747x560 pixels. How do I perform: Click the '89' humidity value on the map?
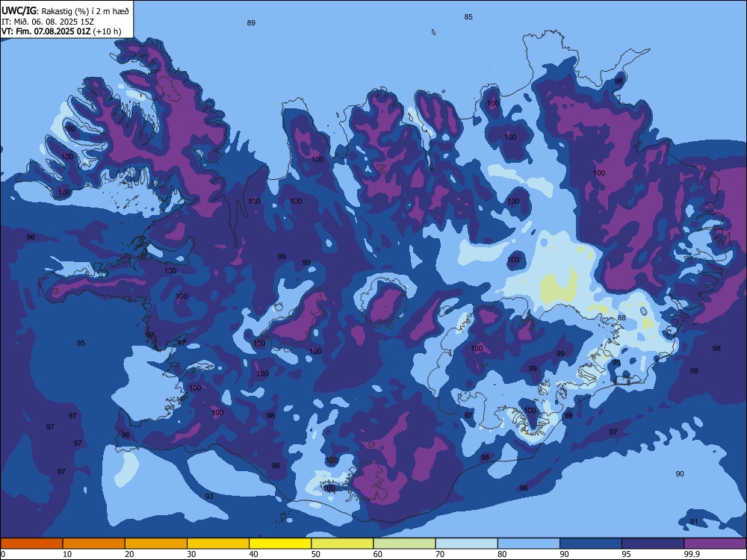pos(251,23)
